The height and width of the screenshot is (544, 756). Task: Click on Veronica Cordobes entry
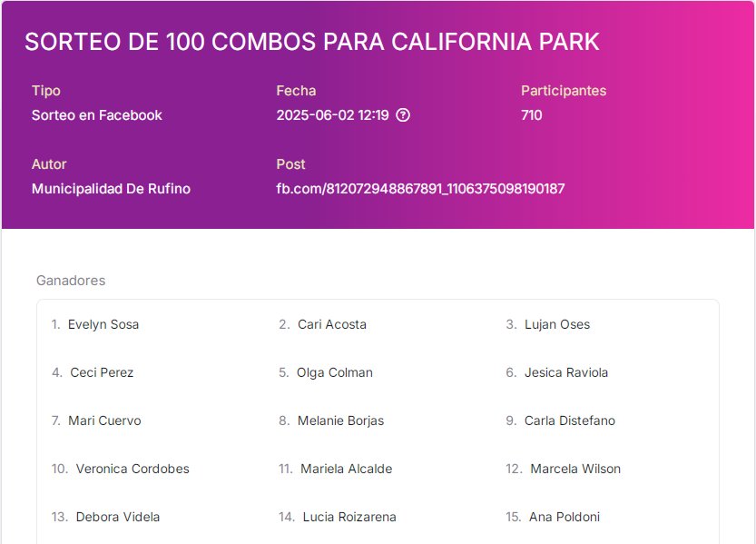133,469
